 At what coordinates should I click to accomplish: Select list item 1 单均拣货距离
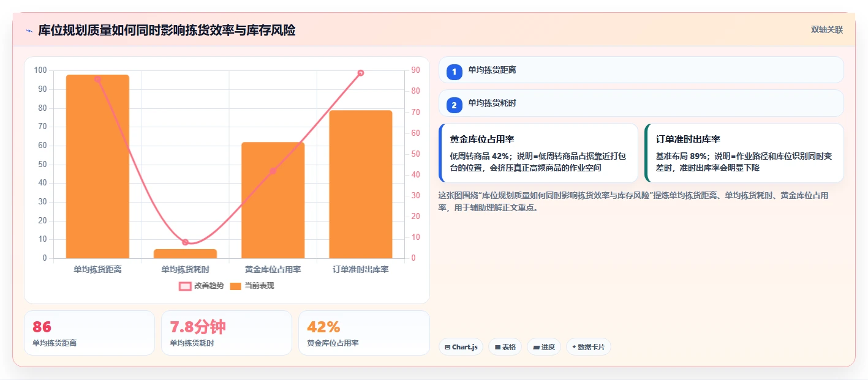tap(641, 70)
